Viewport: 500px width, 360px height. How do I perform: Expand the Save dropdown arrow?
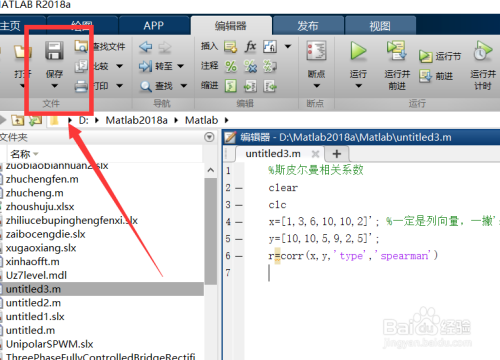pyautogui.click(x=54, y=86)
